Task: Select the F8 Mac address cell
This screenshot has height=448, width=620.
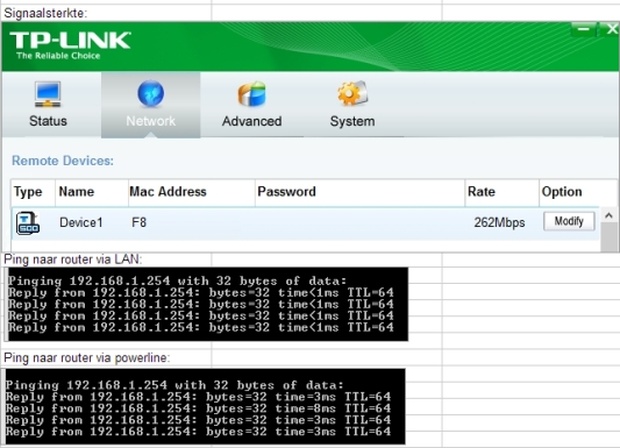Action: point(139,223)
